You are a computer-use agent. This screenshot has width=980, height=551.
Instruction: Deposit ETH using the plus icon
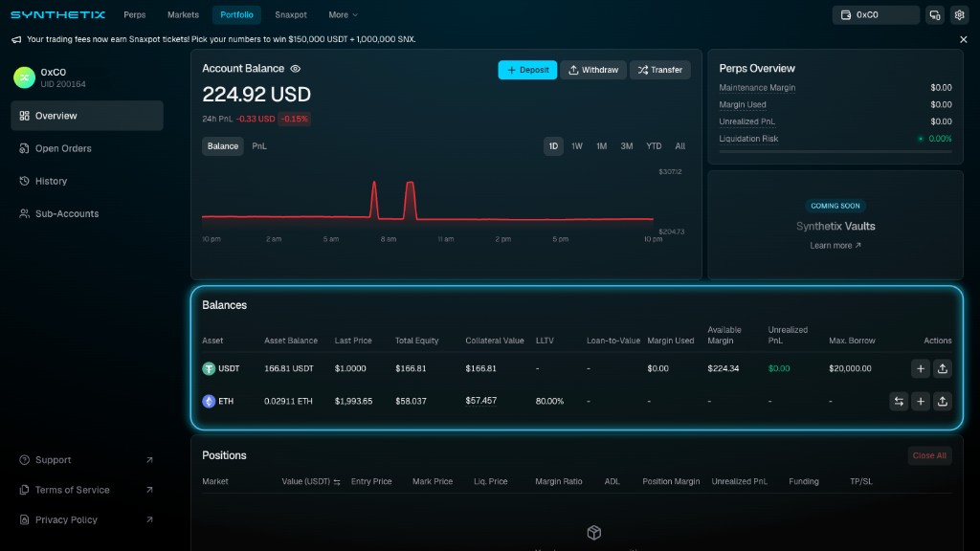coord(921,401)
